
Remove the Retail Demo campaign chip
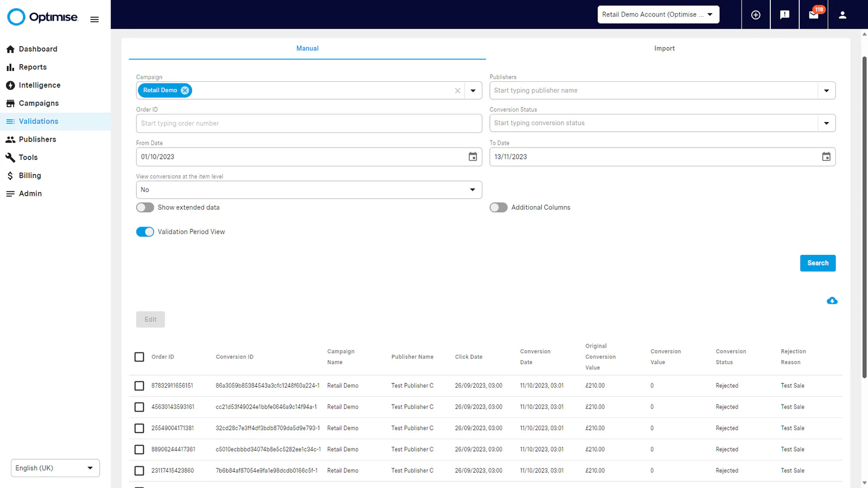(x=185, y=91)
